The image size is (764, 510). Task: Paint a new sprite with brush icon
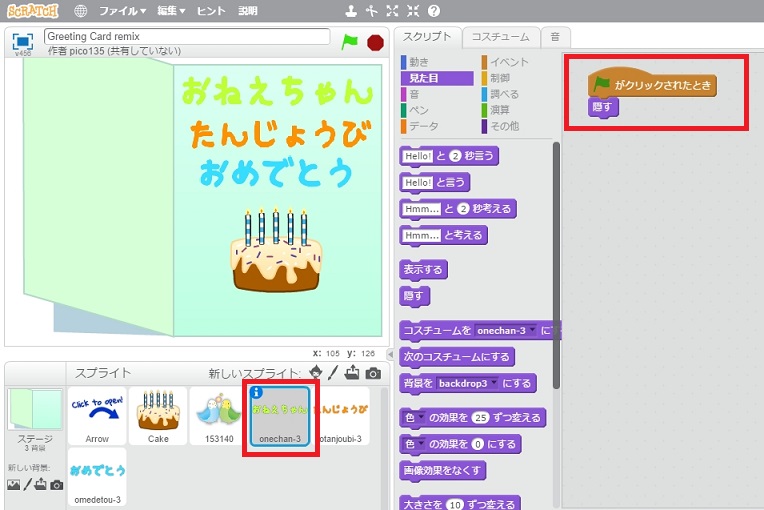click(x=333, y=373)
